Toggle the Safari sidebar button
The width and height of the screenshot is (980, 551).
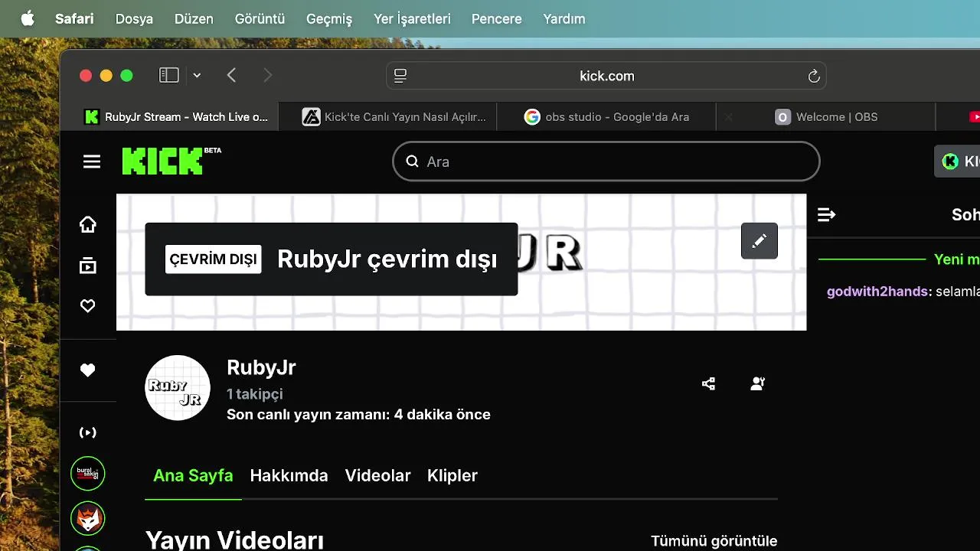point(168,75)
